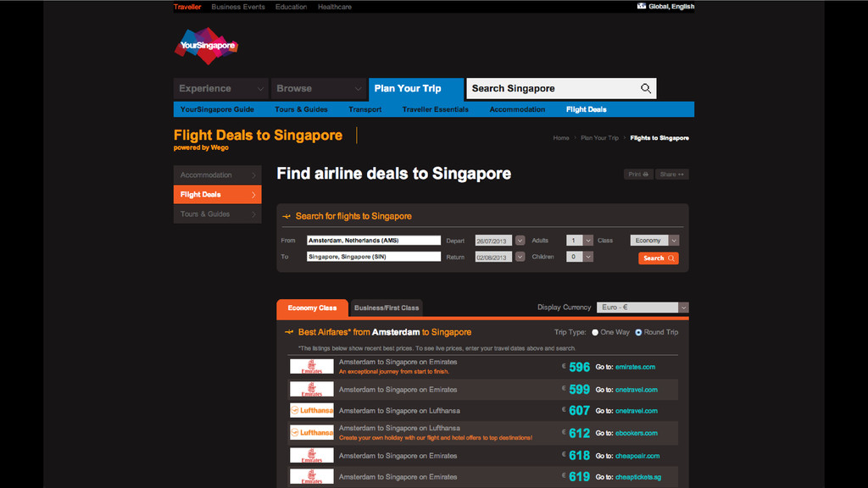Click the Emirates logo in the €619 row
This screenshot has width=868, height=488.
312,476
